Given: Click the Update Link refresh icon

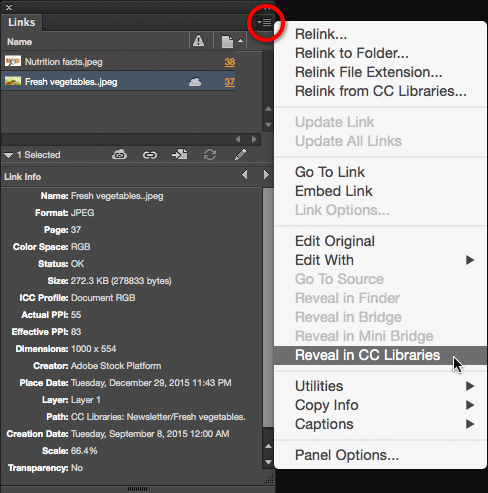Looking at the screenshot, I should tap(210, 155).
